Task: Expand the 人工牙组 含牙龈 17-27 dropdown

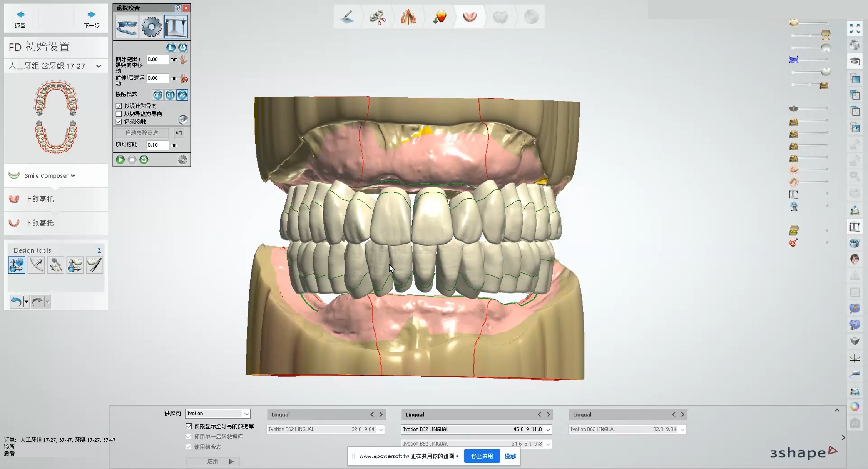Action: point(99,66)
